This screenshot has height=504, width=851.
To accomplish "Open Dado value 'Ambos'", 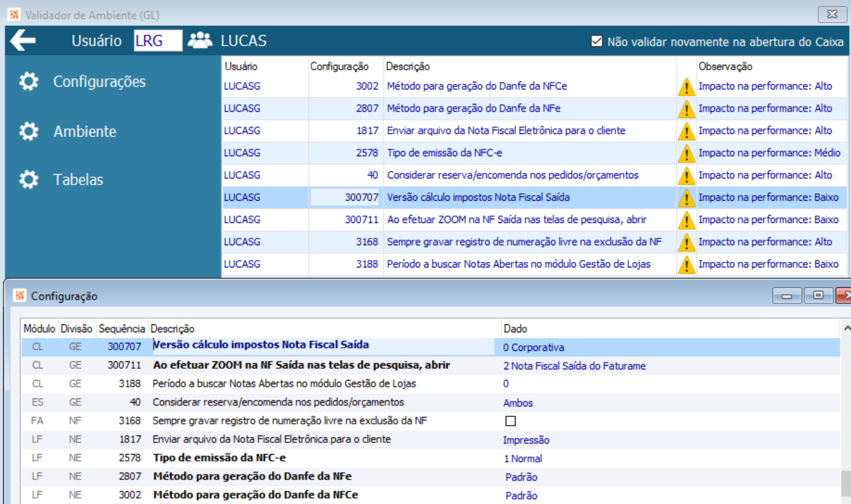I will 518,403.
